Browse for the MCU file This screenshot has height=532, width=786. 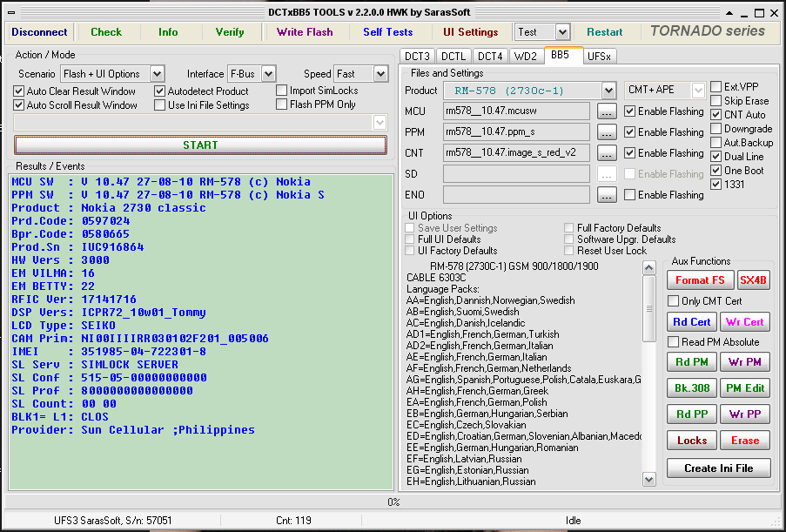607,111
